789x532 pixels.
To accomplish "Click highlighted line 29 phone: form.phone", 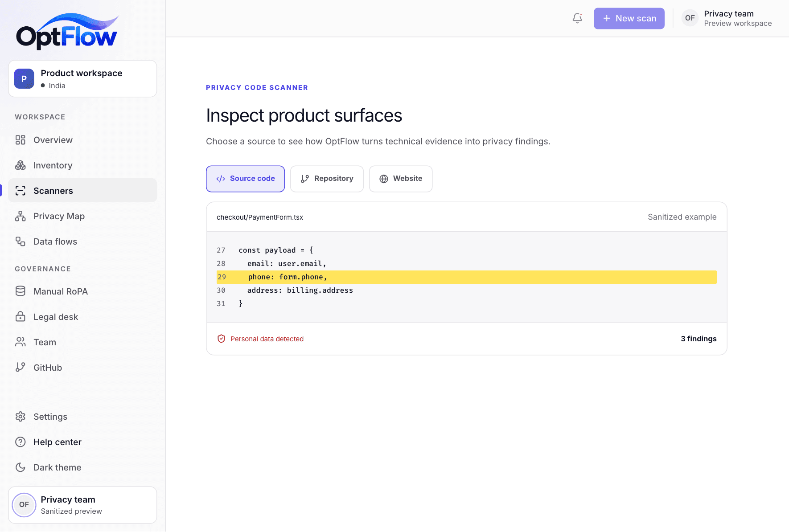I will click(x=467, y=277).
